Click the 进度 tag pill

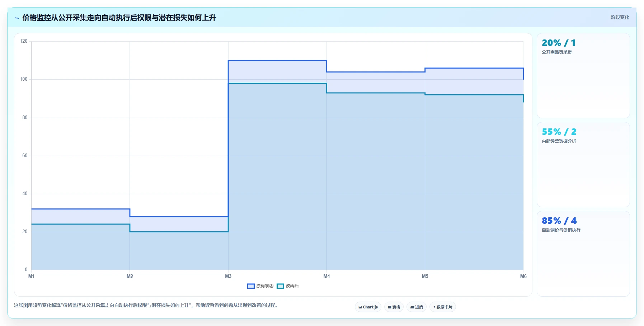tap(417, 307)
